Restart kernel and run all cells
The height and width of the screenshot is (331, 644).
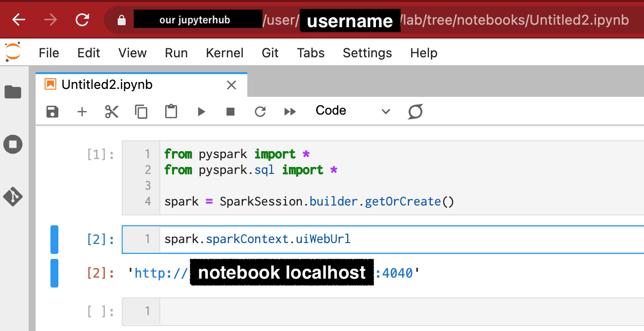point(290,112)
